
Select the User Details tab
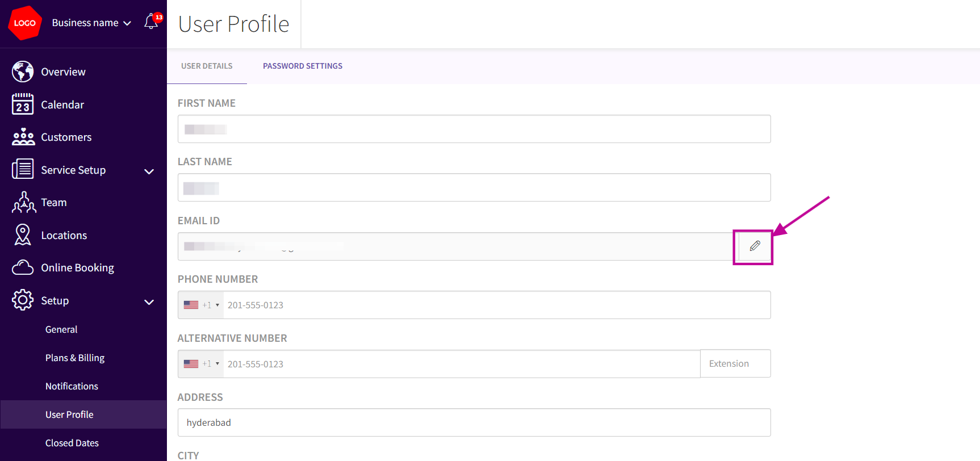(207, 66)
